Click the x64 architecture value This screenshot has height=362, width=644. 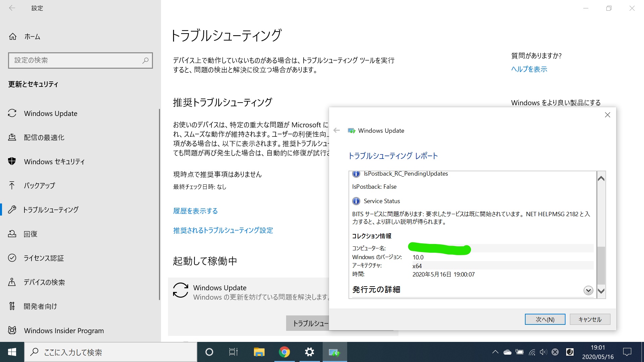click(417, 266)
